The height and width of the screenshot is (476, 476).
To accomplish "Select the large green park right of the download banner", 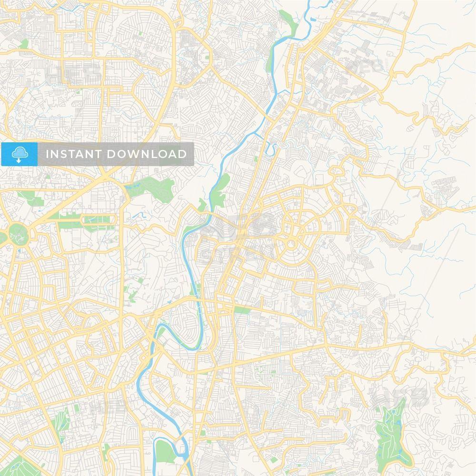I will point(151,189).
